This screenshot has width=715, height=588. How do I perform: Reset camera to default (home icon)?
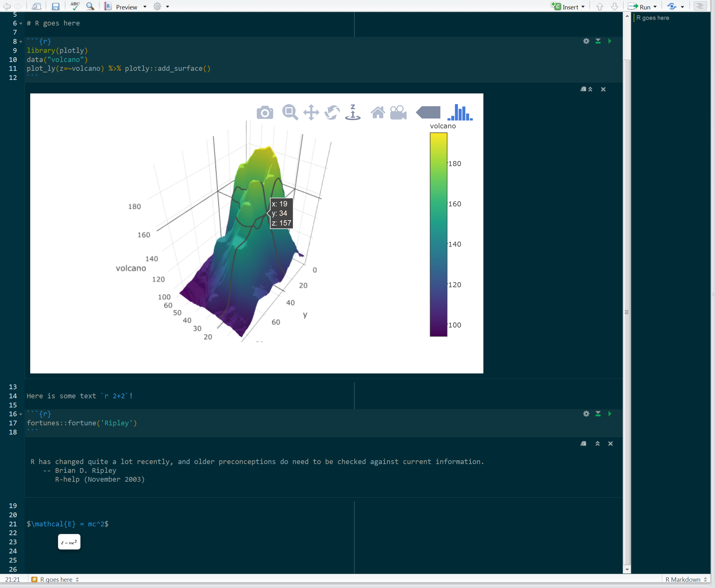(x=378, y=112)
